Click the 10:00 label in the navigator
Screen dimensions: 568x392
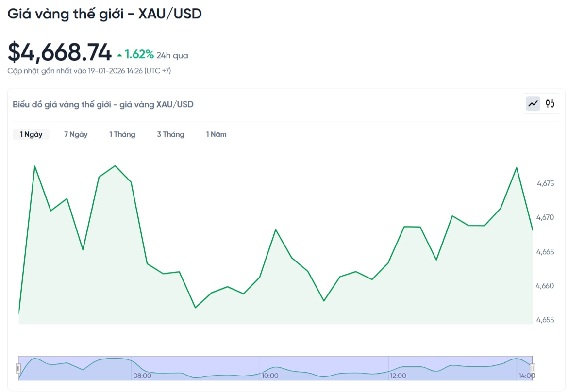point(270,376)
